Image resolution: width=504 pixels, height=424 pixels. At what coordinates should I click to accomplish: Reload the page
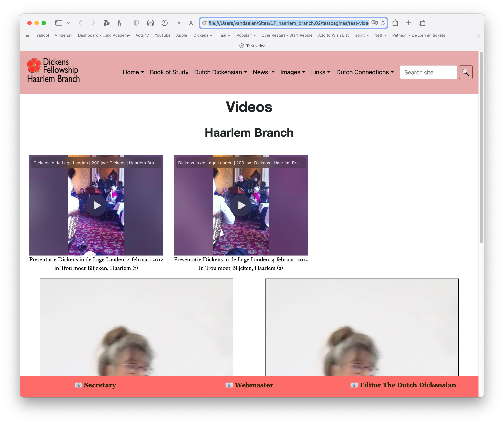(383, 23)
